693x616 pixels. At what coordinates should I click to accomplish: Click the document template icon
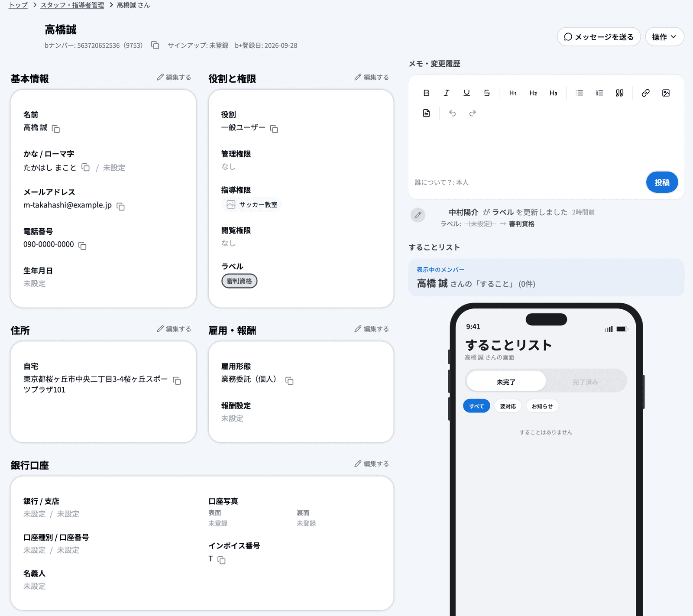426,113
